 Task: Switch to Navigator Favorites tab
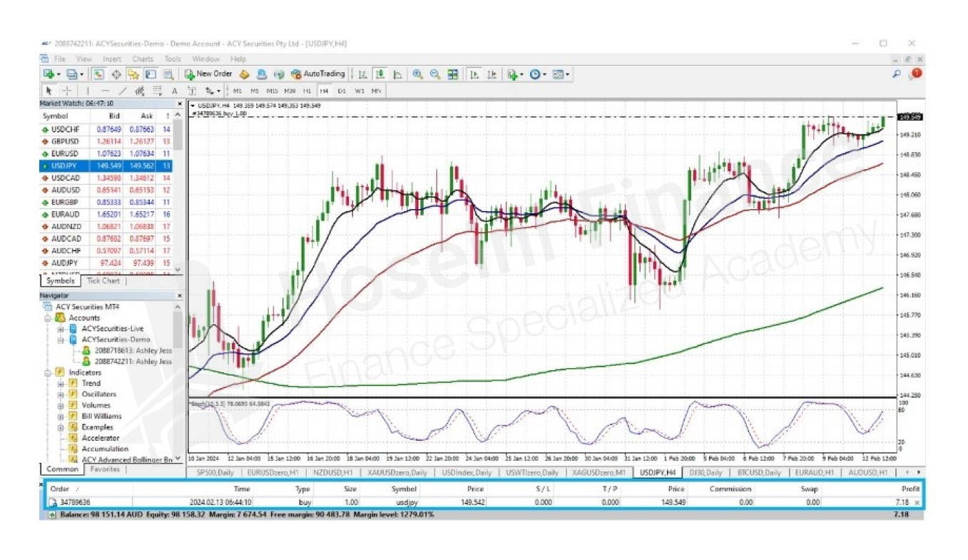(105, 469)
